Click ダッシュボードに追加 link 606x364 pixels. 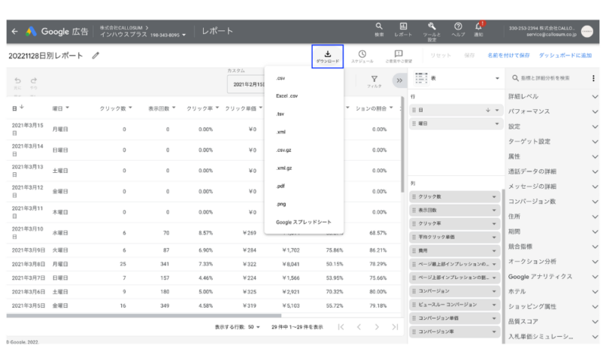coord(565,56)
